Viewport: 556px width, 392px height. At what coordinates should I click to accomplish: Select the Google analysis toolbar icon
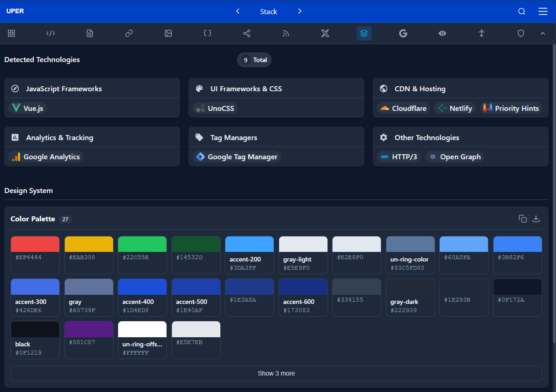point(403,33)
